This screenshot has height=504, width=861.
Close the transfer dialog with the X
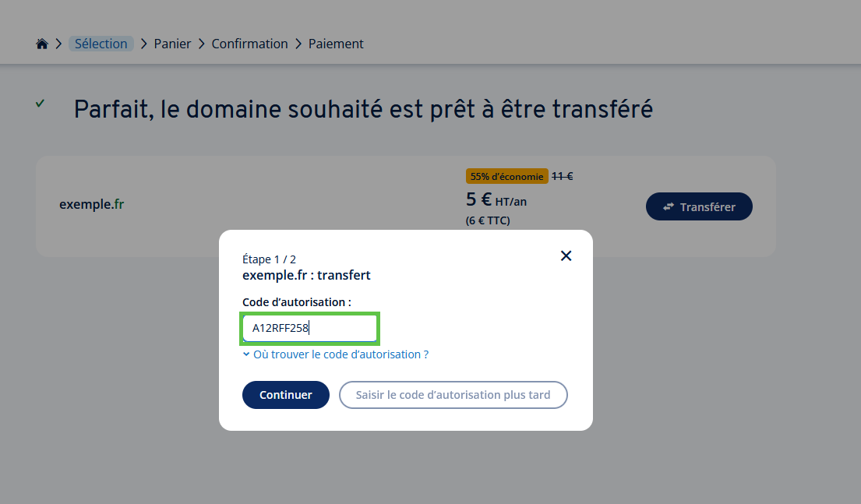point(566,256)
